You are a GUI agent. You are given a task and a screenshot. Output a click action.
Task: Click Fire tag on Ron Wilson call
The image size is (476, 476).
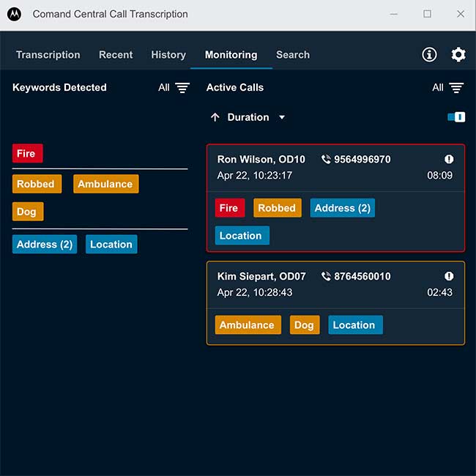coord(230,208)
